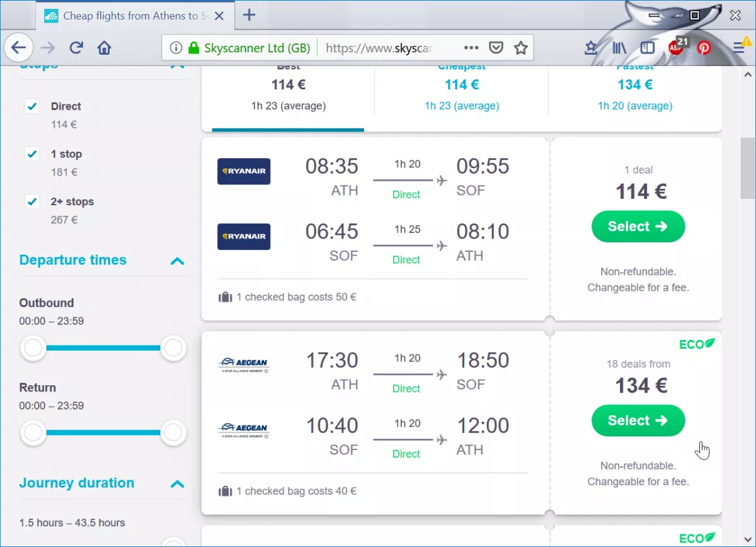Click the ECO leaf badge on Aegean card
The width and height of the screenshot is (756, 547).
click(697, 344)
